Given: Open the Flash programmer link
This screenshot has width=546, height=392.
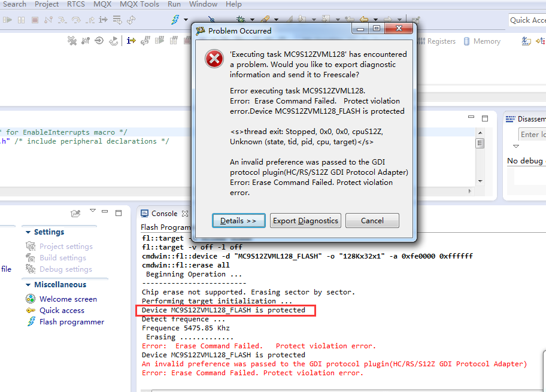Looking at the screenshot, I should pos(71,322).
